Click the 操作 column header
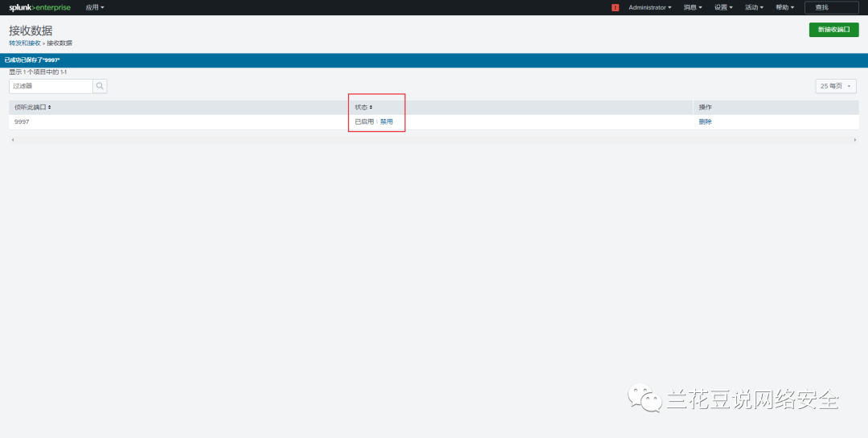The image size is (868, 438). click(706, 108)
